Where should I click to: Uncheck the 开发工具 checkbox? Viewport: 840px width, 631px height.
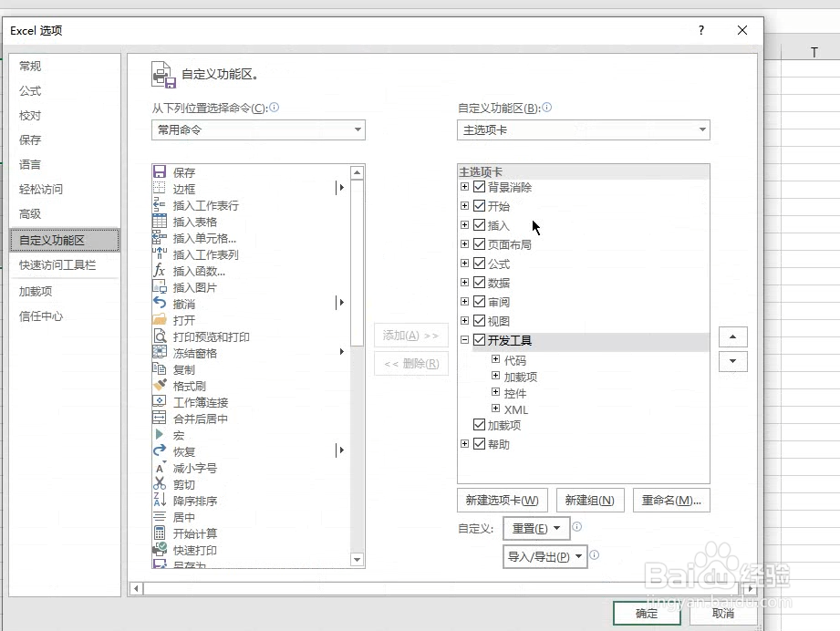click(x=480, y=340)
